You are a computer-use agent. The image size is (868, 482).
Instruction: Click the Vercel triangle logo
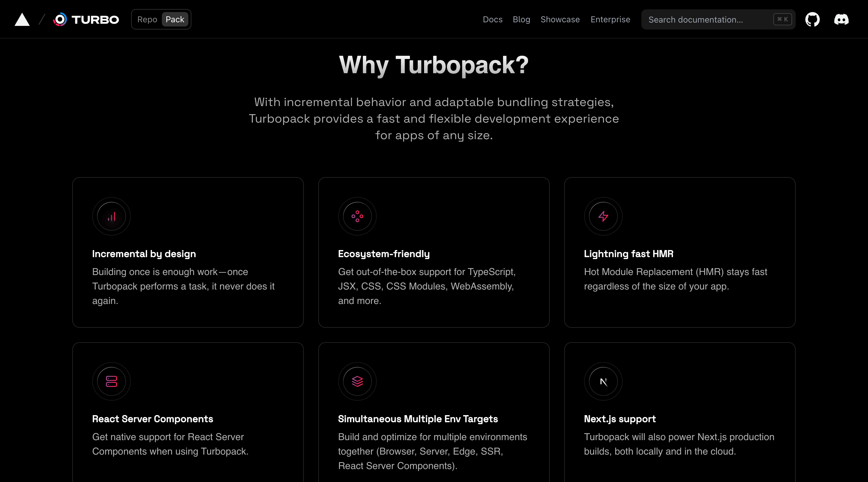[22, 19]
